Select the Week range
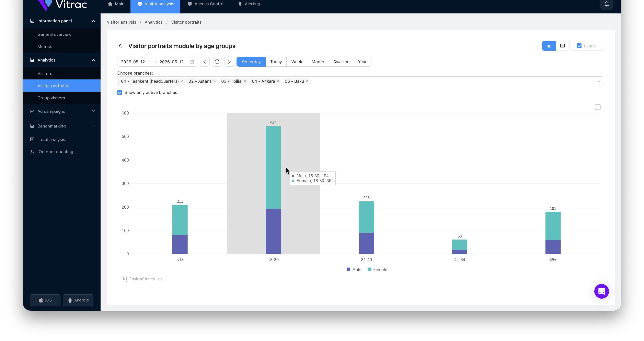This screenshot has width=644, height=341. [x=297, y=62]
